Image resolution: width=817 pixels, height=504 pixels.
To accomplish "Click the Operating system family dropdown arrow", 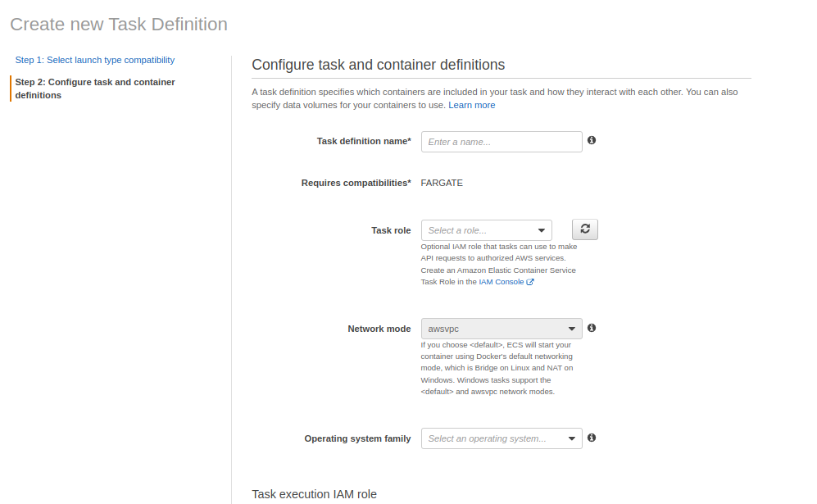I will pyautogui.click(x=571, y=438).
